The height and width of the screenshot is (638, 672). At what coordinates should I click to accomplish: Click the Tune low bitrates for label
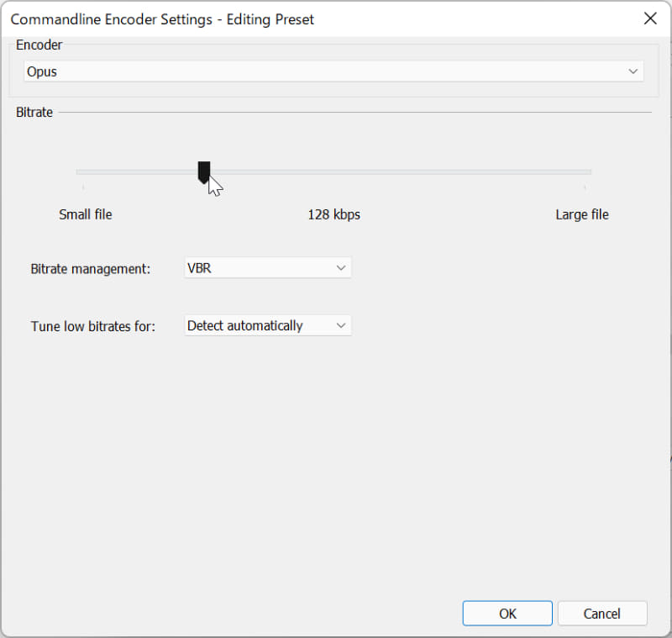pos(92,326)
